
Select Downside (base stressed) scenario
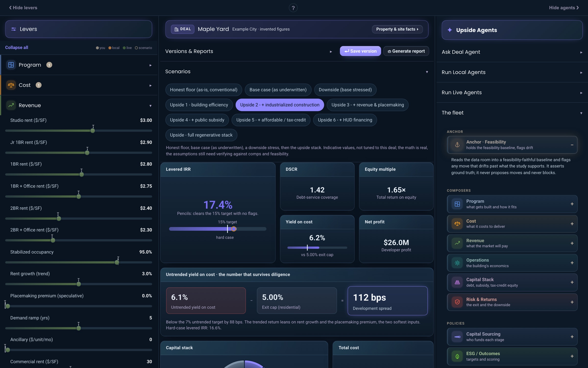pyautogui.click(x=345, y=90)
